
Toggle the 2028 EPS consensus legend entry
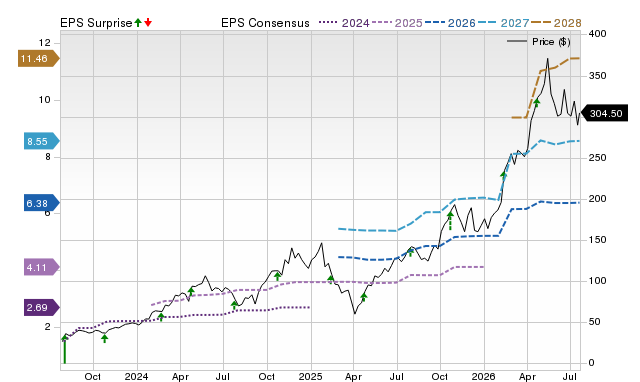coord(556,23)
